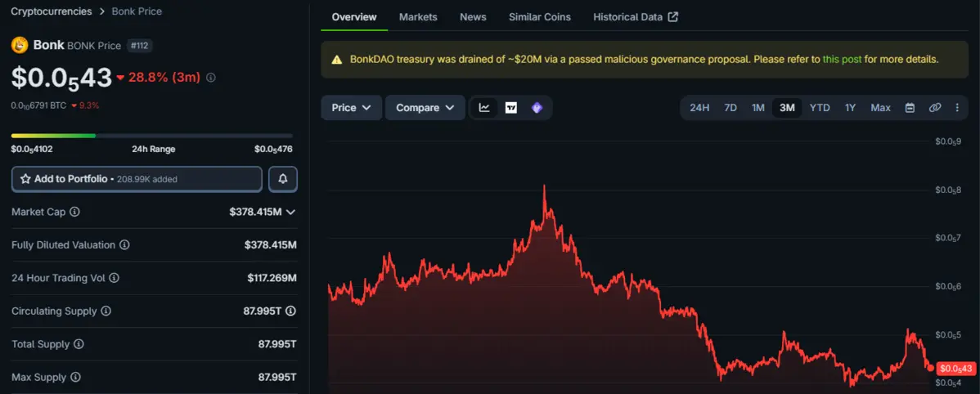Select the Max time range
Viewport: 980px width, 394px height.
click(881, 107)
